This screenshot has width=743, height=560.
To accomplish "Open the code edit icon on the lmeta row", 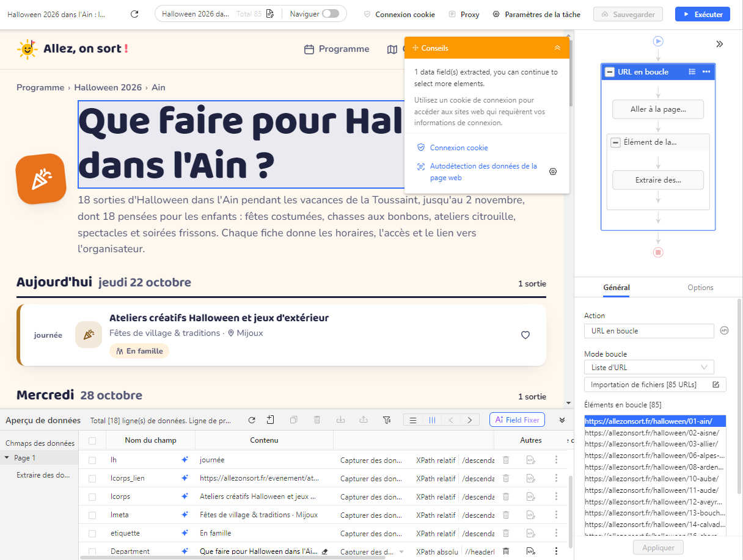I will (531, 515).
